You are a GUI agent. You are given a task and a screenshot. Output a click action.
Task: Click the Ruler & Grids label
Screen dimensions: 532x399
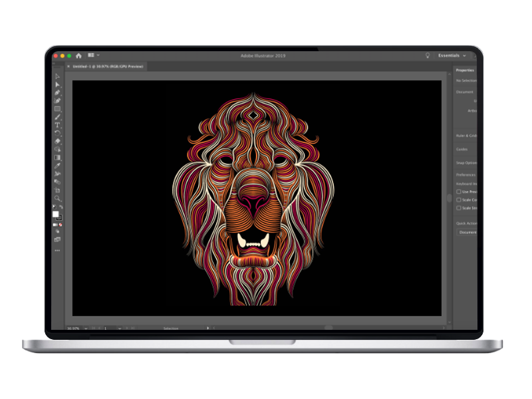(x=466, y=136)
